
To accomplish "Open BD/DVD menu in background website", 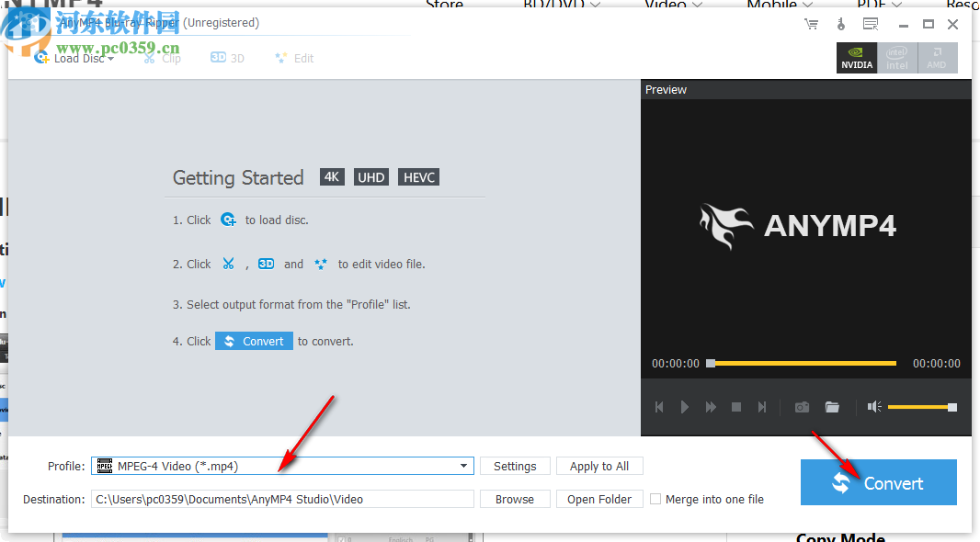I will [x=562, y=5].
